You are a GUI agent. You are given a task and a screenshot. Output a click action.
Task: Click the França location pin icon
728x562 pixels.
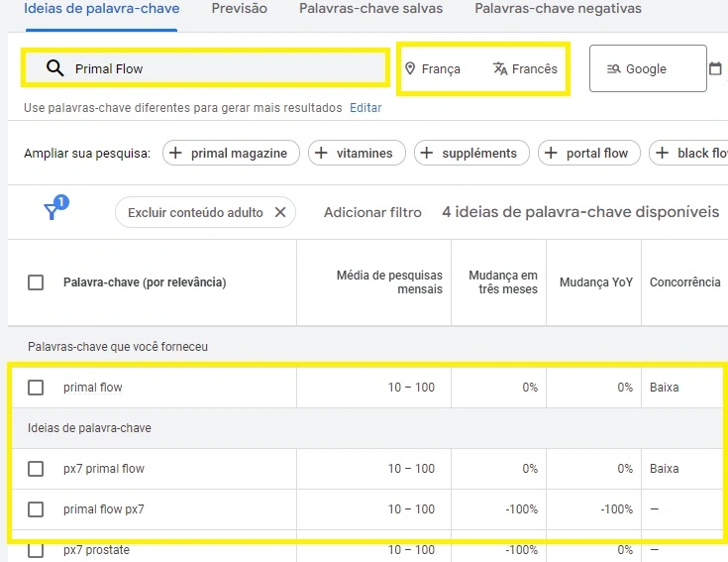coord(410,68)
